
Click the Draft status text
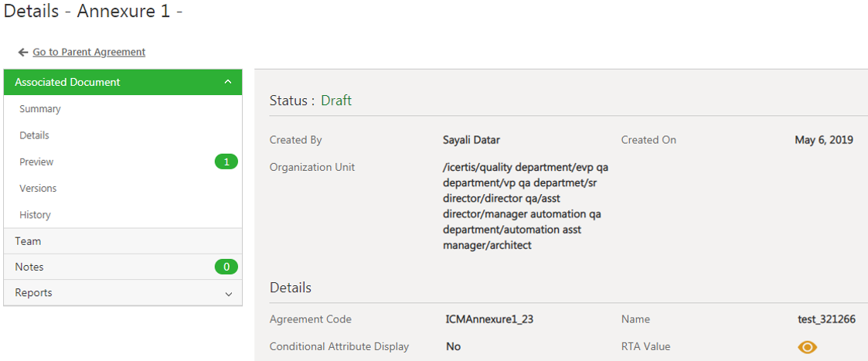(x=336, y=100)
